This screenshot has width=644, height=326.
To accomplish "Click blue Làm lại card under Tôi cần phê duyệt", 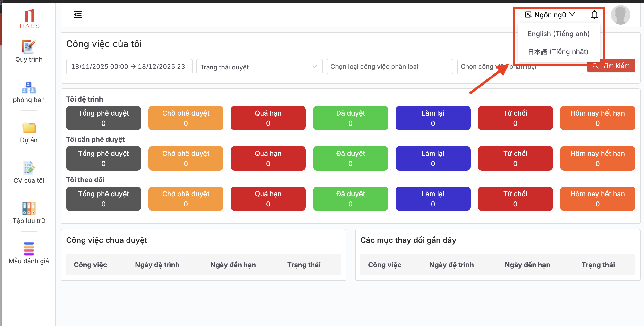I will point(432,158).
